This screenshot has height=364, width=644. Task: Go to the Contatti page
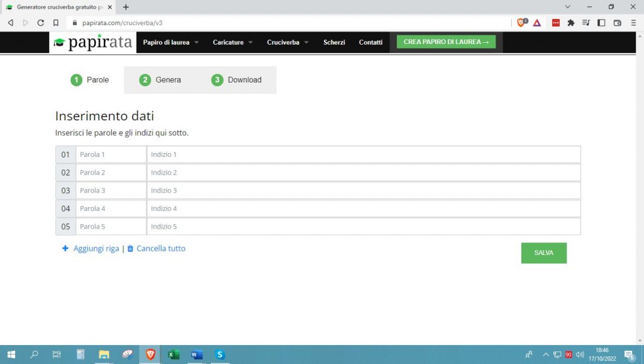[370, 42]
